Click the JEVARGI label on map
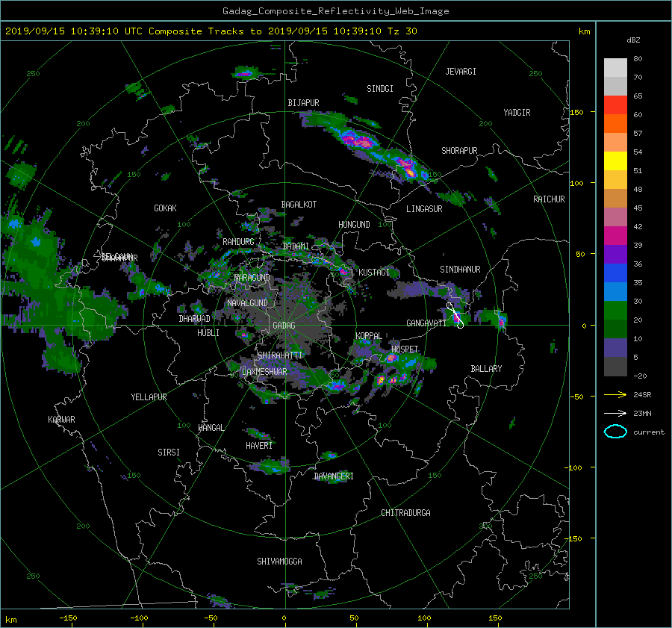Image resolution: width=672 pixels, height=628 pixels. tap(461, 72)
